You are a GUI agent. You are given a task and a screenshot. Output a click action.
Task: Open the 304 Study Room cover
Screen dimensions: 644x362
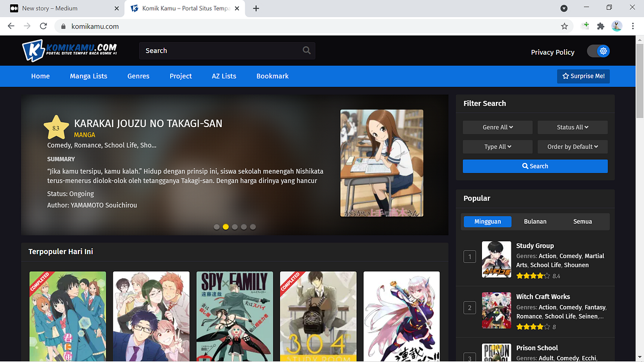tap(318, 316)
